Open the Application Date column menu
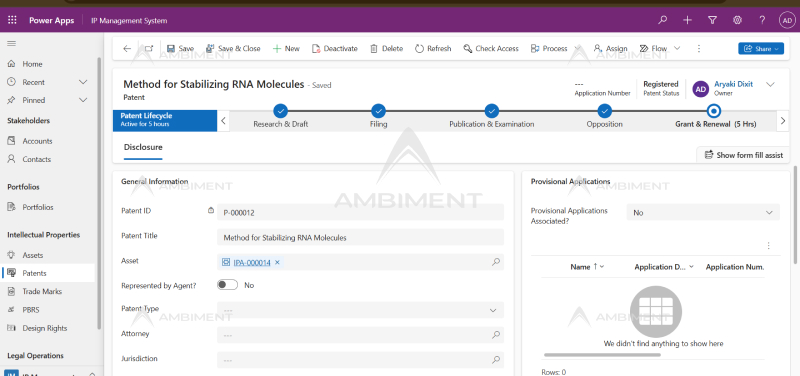The width and height of the screenshot is (800, 376). [x=691, y=267]
